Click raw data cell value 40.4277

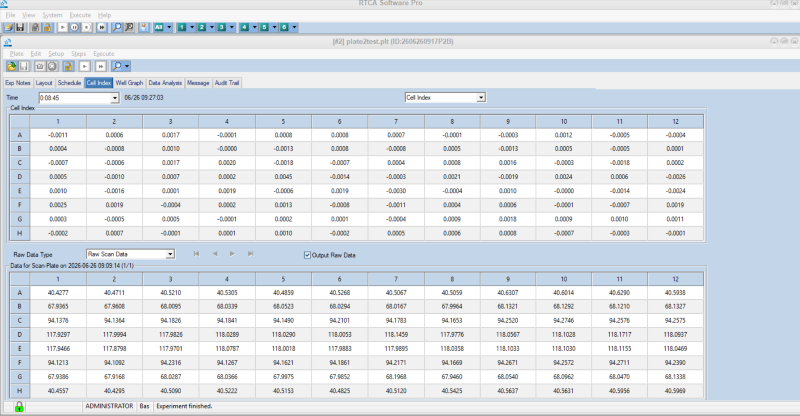click(58, 292)
